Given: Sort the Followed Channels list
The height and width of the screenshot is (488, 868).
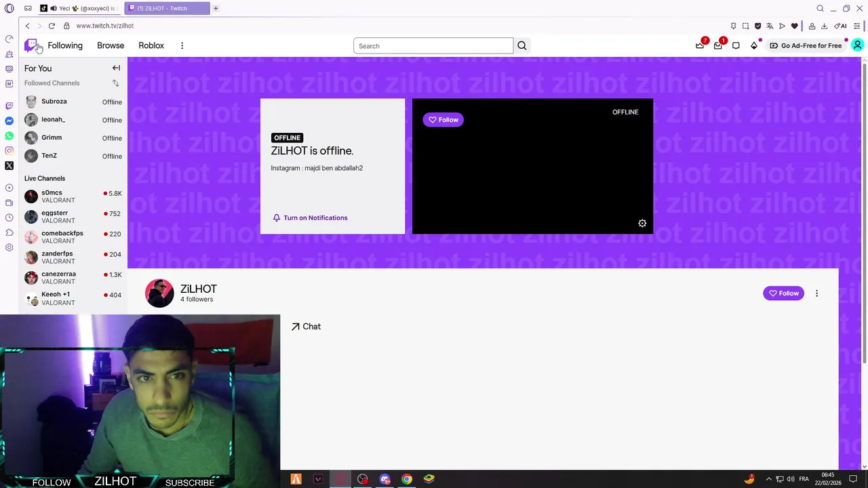Looking at the screenshot, I should tap(115, 83).
